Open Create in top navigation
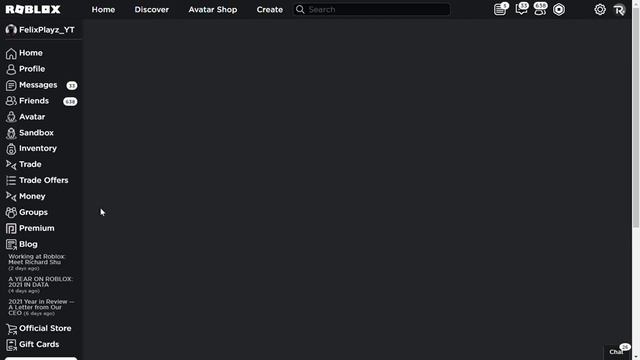Image resolution: width=640 pixels, height=360 pixels. (x=269, y=9)
